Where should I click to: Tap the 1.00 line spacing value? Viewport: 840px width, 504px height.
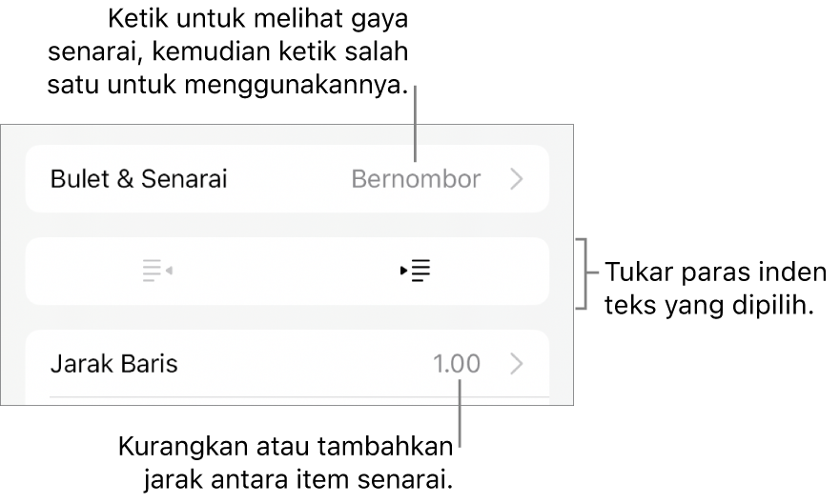[x=457, y=364]
